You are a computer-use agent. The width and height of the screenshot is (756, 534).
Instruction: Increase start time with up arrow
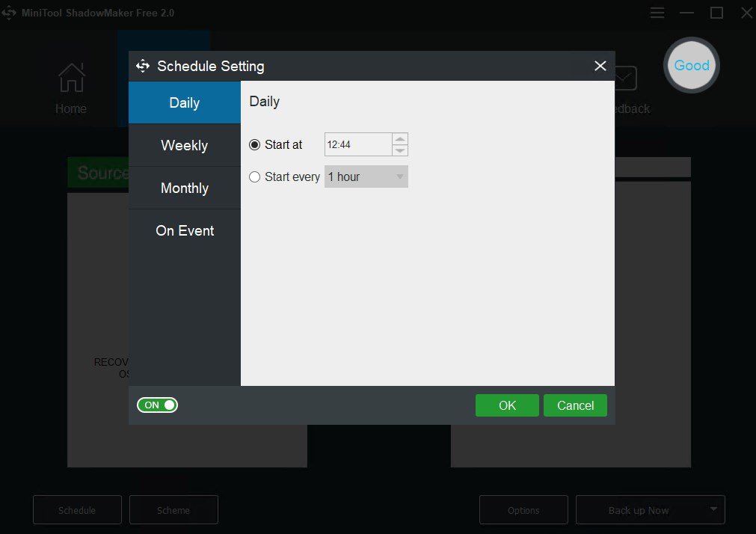400,139
